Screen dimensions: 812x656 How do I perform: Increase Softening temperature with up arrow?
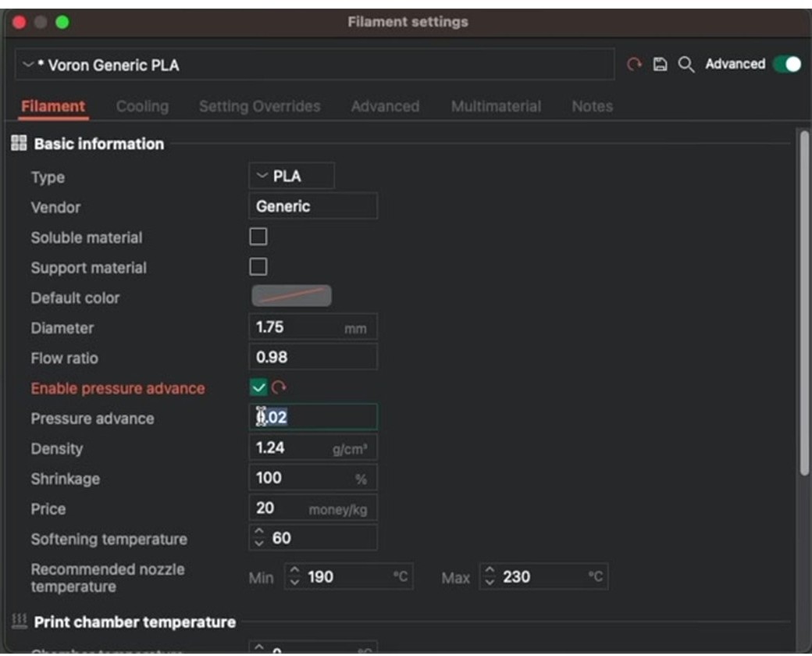(259, 532)
